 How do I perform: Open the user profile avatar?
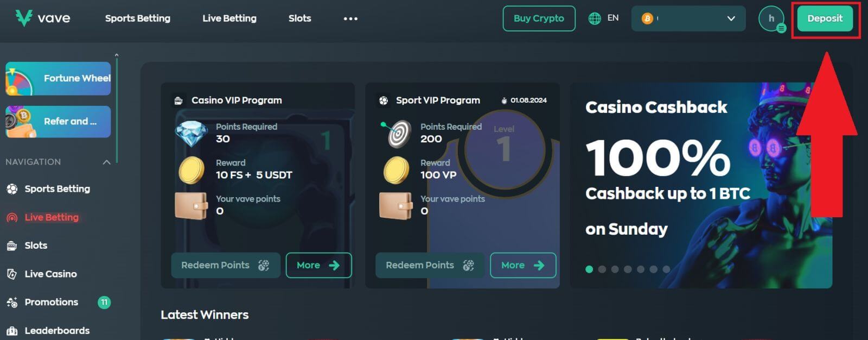click(771, 18)
